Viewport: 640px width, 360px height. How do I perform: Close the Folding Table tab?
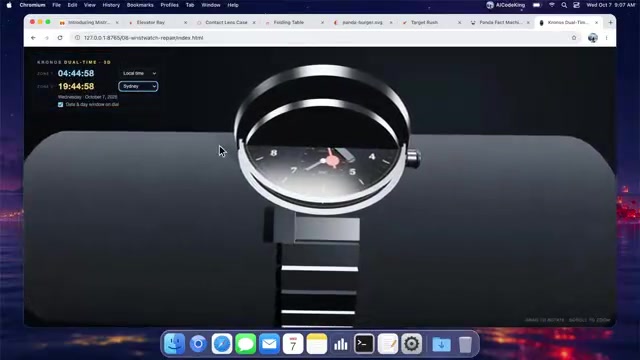tap(322, 22)
